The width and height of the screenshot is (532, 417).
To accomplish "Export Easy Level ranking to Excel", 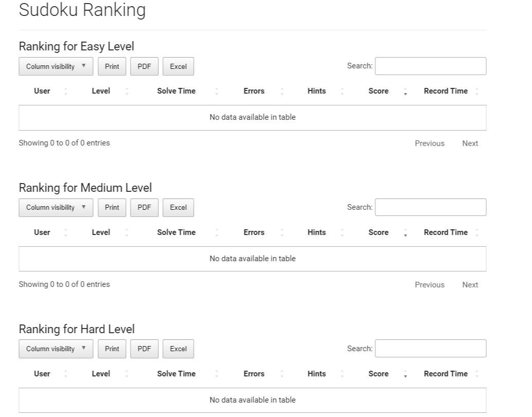I will (x=178, y=66).
